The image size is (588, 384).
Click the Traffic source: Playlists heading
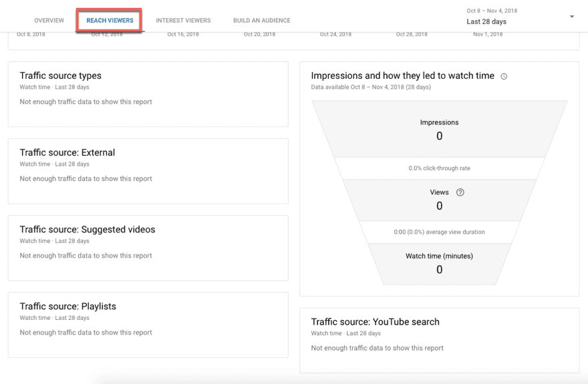tap(68, 306)
